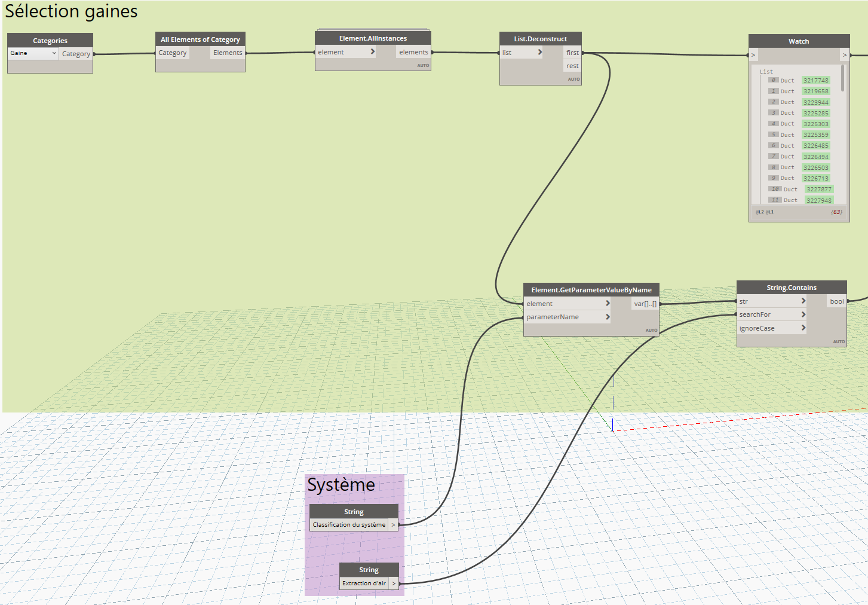Select the String.Contains node title
Screen dimensions: 868x605
tap(791, 288)
